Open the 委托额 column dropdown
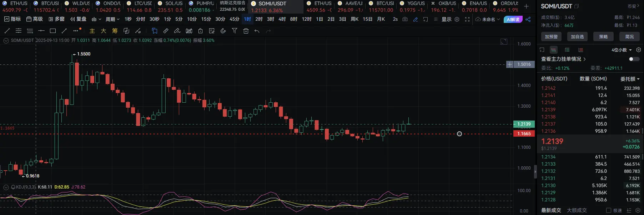644x215 pixels. (x=630, y=79)
